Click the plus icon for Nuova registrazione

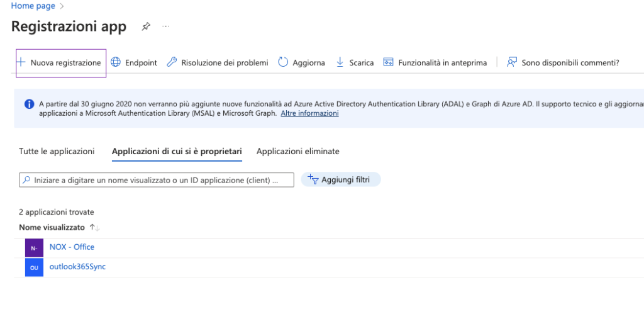pyautogui.click(x=21, y=62)
